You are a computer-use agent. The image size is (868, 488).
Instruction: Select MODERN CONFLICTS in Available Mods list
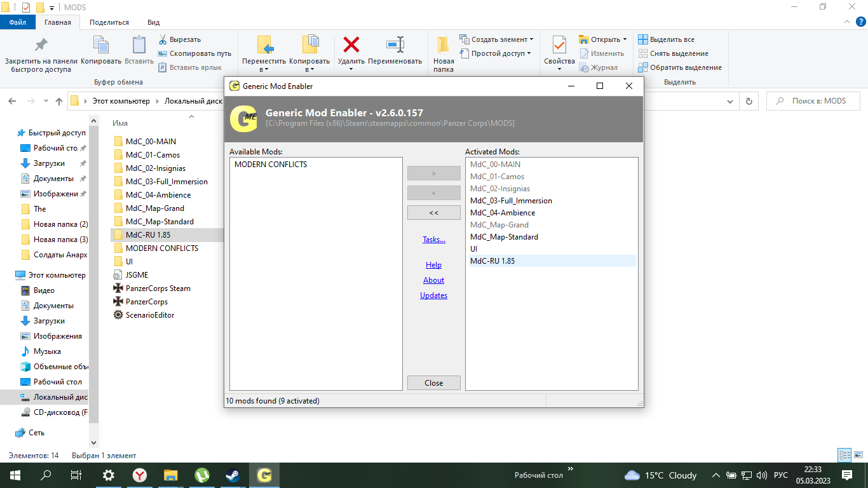271,165
